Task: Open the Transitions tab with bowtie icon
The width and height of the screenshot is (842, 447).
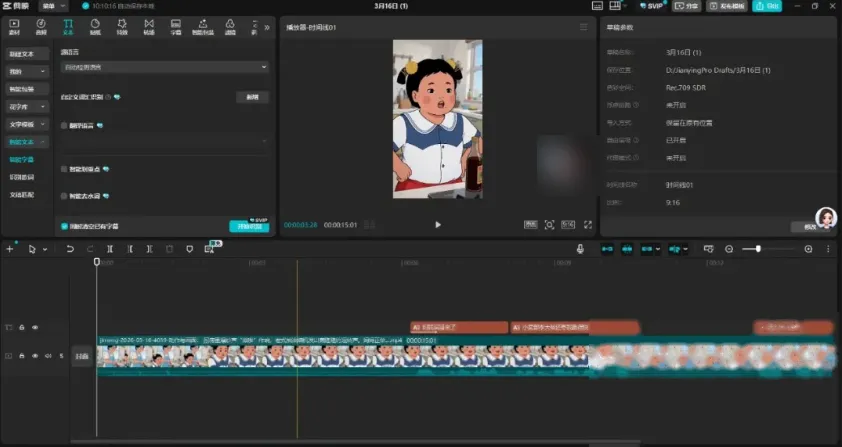Action: point(149,27)
